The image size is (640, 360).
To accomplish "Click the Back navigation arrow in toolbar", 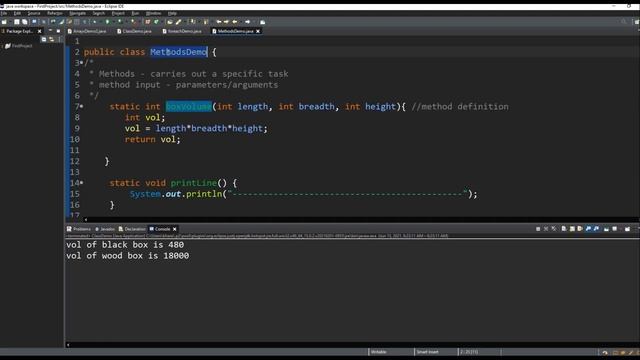I will [x=235, y=22].
